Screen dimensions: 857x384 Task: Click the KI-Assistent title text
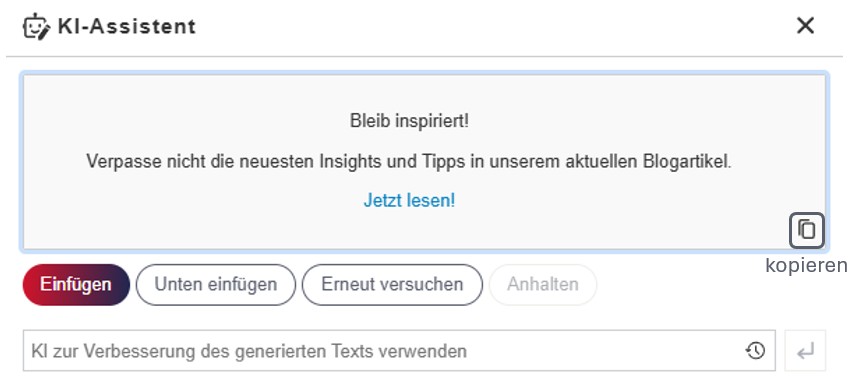point(127,26)
